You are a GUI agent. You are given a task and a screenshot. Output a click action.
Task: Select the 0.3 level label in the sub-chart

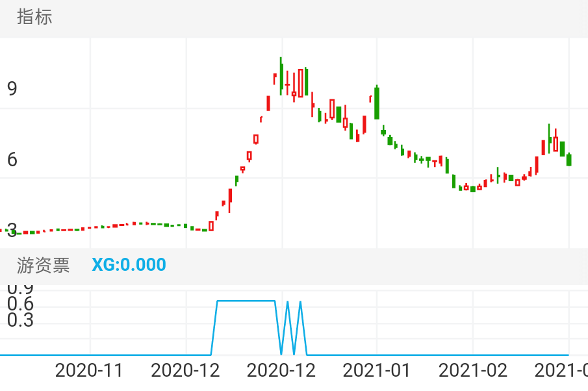20,320
